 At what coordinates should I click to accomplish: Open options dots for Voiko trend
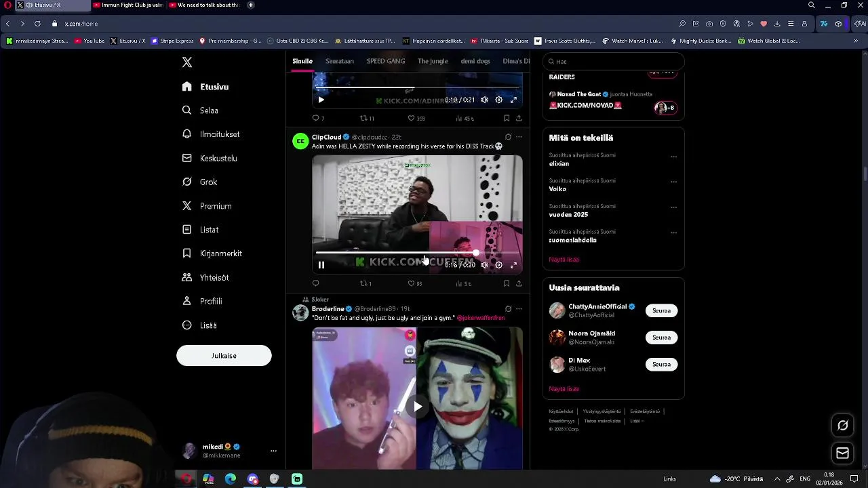673,182
